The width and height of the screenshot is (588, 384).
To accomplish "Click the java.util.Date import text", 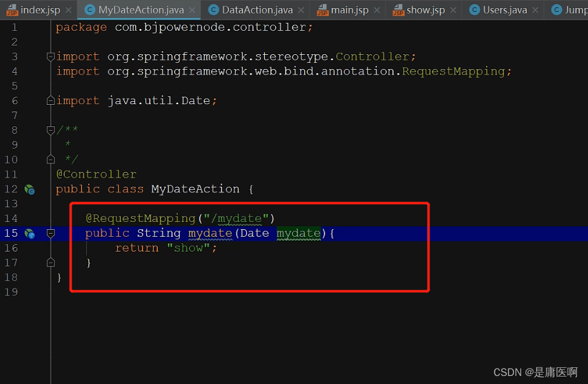I will click(x=159, y=100).
